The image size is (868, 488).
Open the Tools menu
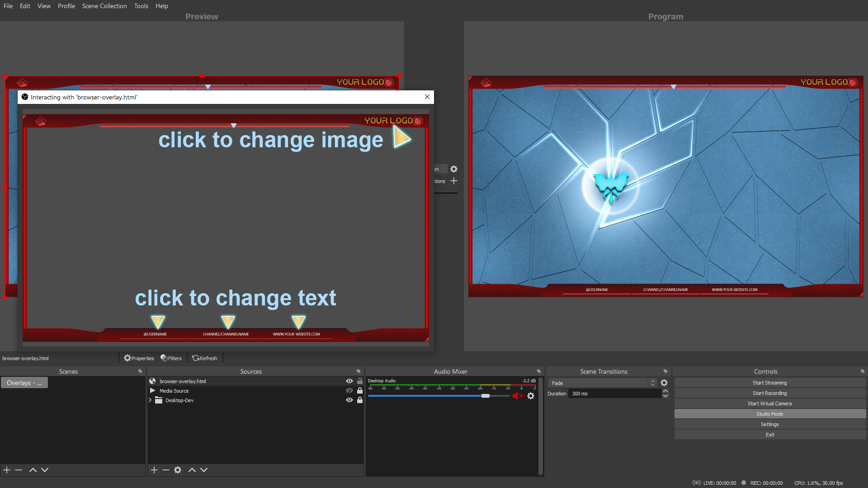[141, 6]
